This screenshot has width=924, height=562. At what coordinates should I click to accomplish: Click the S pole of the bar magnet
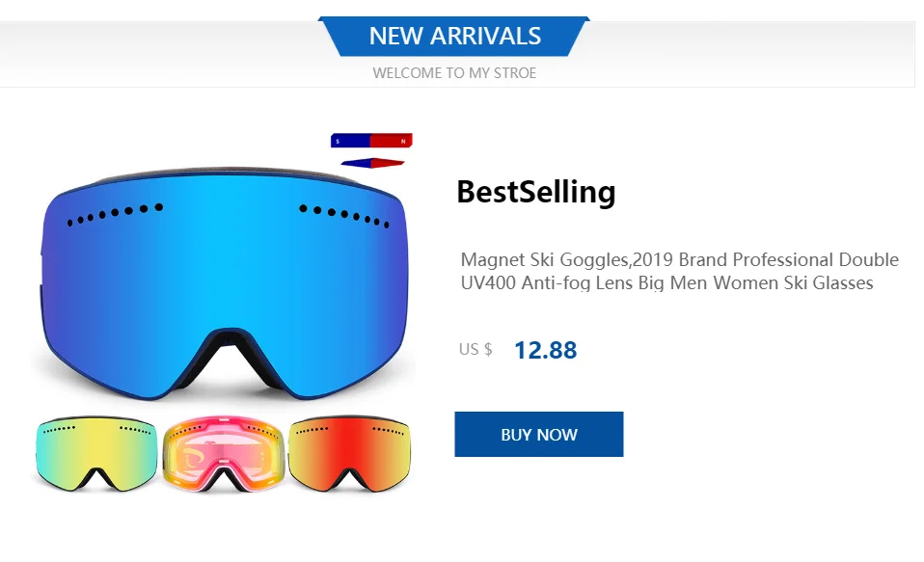pyautogui.click(x=351, y=140)
